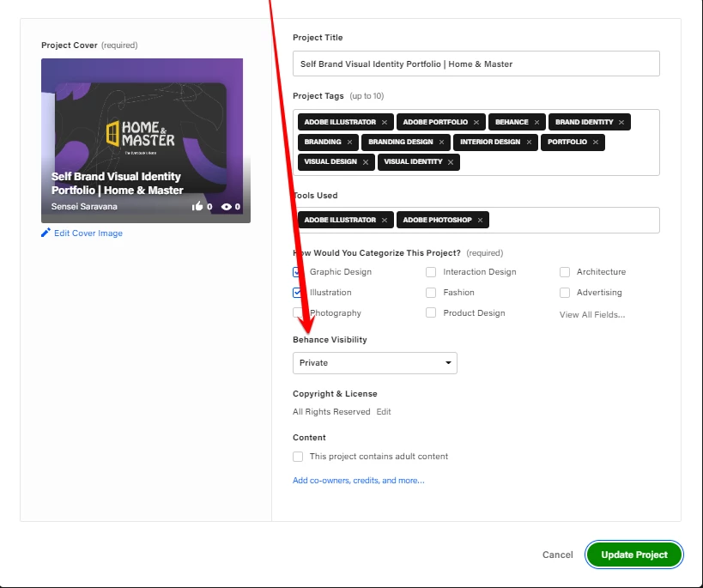This screenshot has width=703, height=588.
Task: Check the Interaction Design category
Action: point(431,272)
